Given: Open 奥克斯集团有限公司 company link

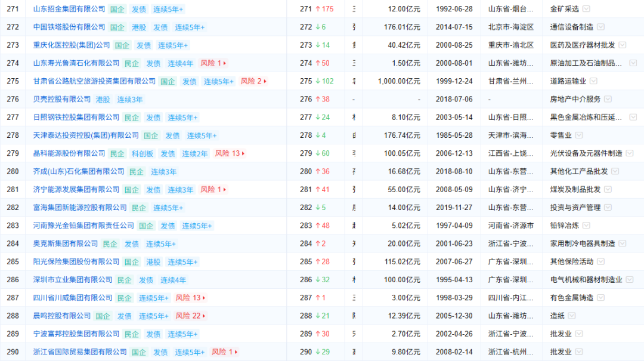Looking at the screenshot, I should [66, 244].
